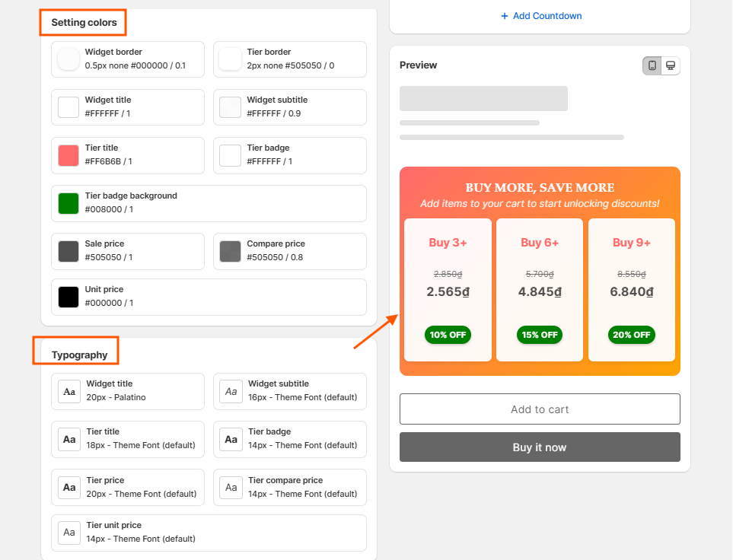Switch preview to mobile view icon

[652, 65]
